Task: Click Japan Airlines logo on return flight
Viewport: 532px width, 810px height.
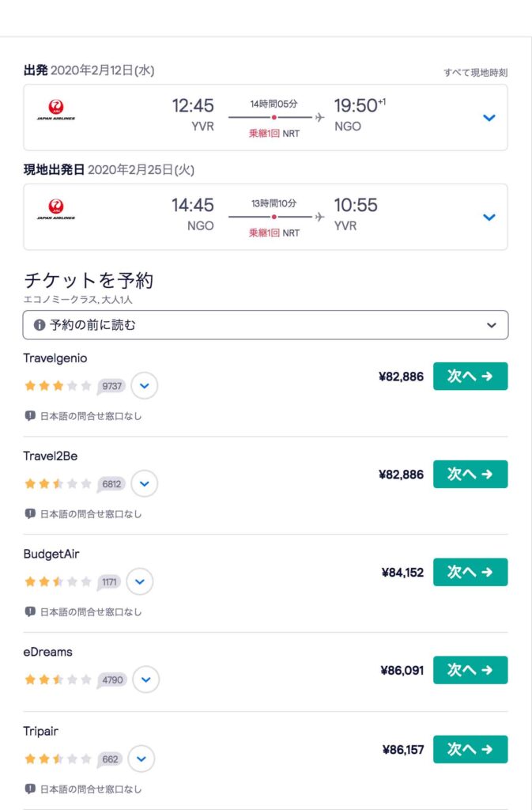Action: [x=56, y=209]
